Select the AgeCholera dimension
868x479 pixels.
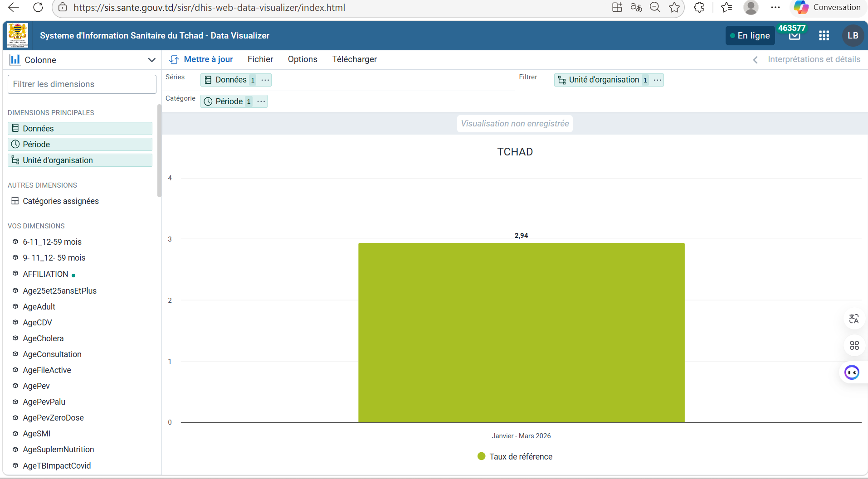coord(43,339)
